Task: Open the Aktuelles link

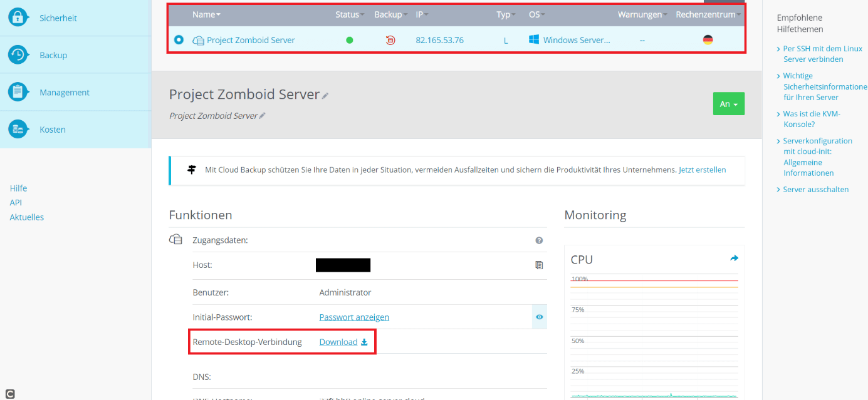Action: pyautogui.click(x=27, y=217)
